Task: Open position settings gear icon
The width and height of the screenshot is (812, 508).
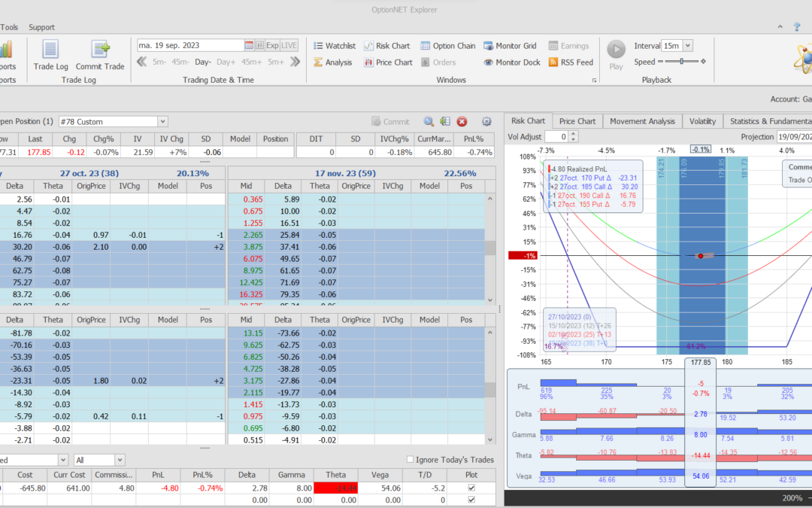Action: (x=486, y=121)
